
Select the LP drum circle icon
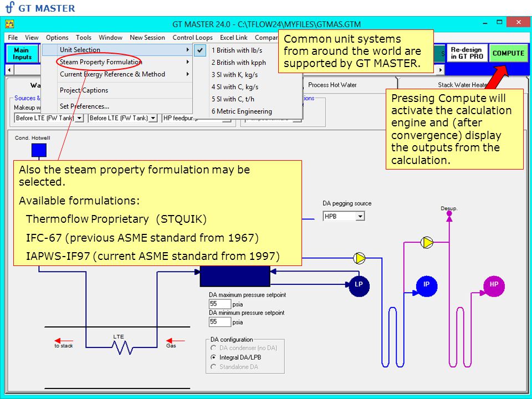tap(359, 285)
